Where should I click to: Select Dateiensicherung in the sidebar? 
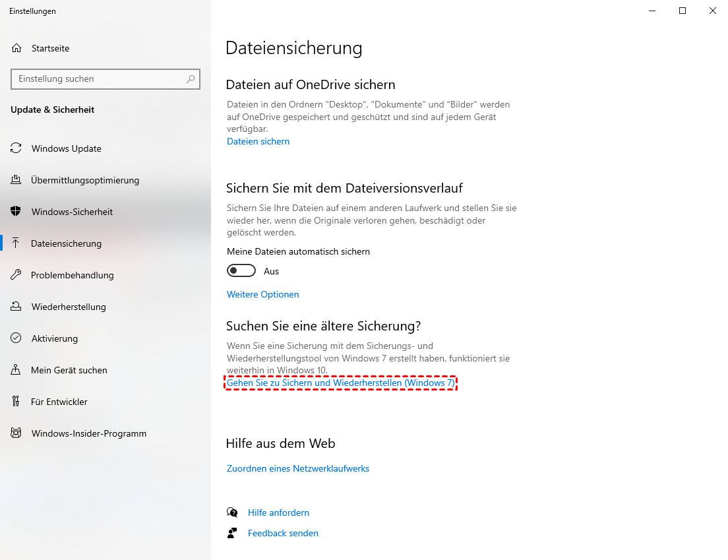point(66,243)
